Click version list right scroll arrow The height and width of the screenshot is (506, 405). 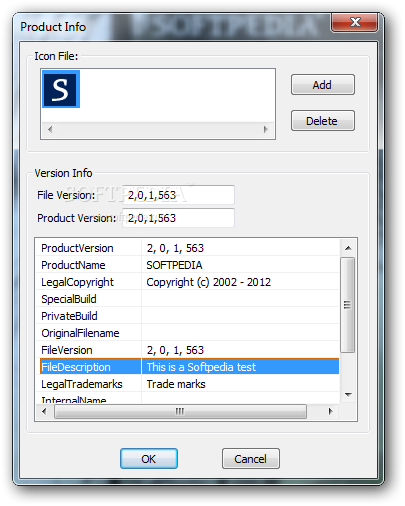click(330, 411)
